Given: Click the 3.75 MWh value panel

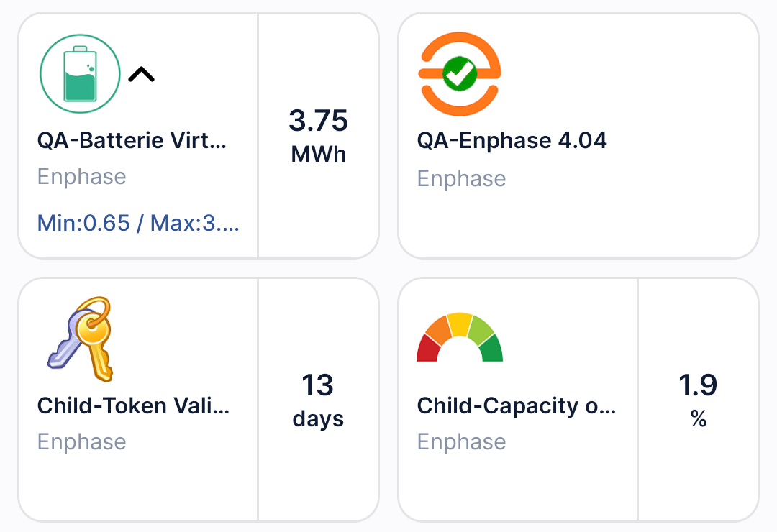Looking at the screenshot, I should (318, 135).
